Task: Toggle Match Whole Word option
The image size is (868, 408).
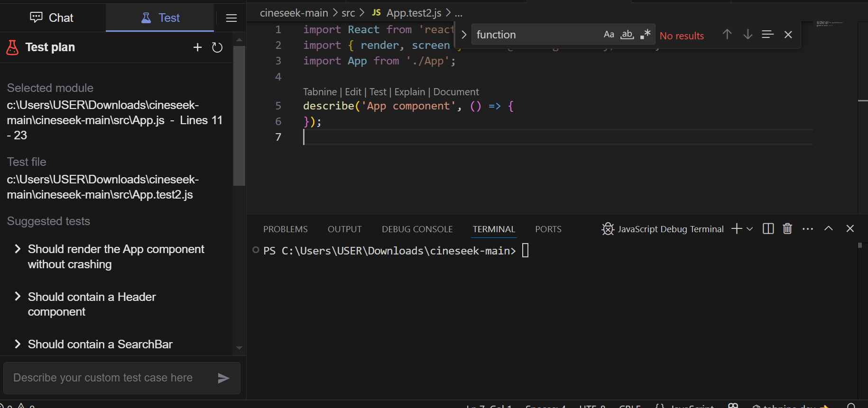Action: [627, 35]
